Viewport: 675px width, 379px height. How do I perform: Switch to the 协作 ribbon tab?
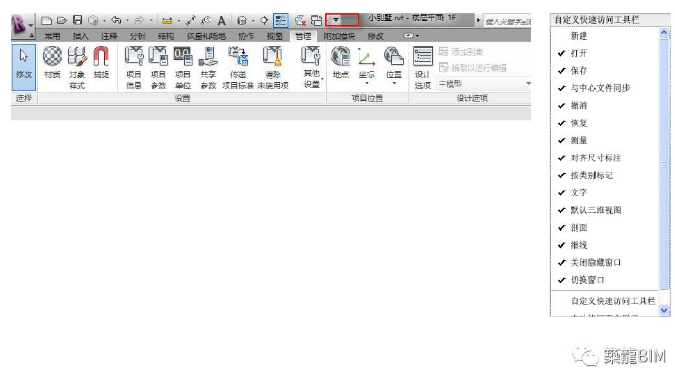pyautogui.click(x=246, y=36)
